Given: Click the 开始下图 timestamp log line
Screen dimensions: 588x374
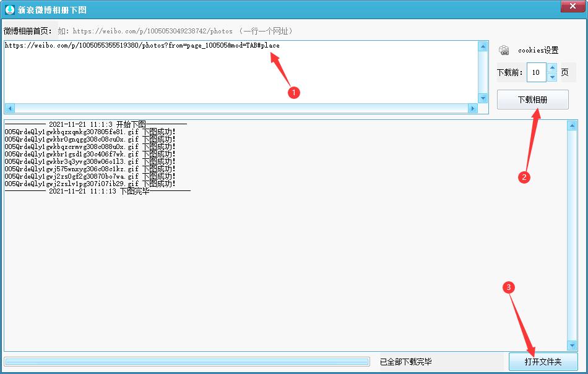Looking at the screenshot, I should (95, 124).
